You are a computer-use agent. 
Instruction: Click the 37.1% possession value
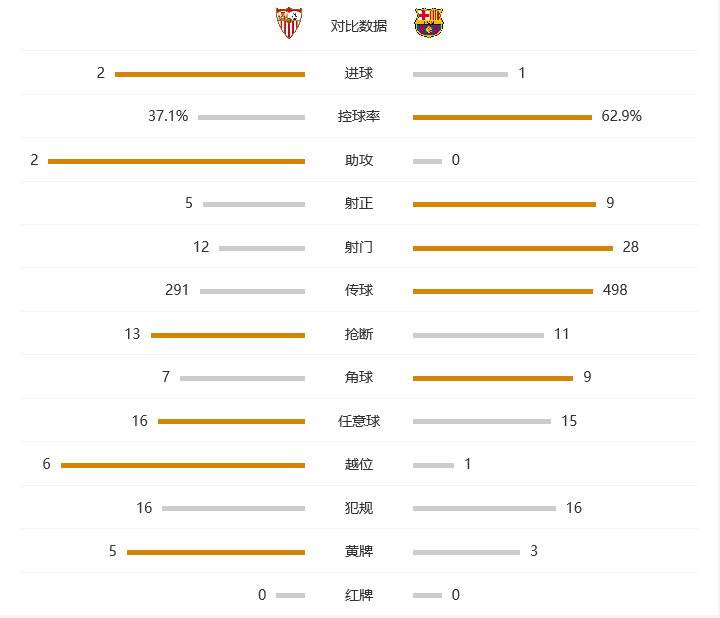pos(168,116)
